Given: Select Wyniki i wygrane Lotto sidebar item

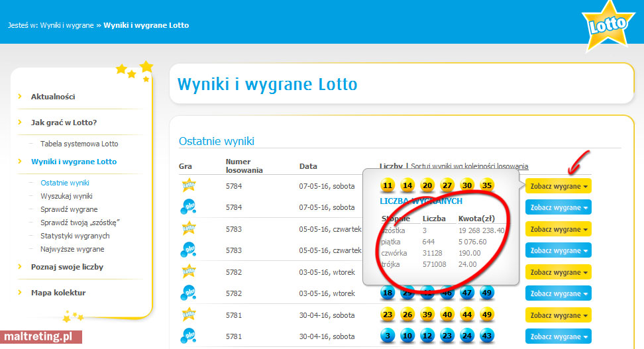Looking at the screenshot, I should pyautogui.click(x=74, y=162).
